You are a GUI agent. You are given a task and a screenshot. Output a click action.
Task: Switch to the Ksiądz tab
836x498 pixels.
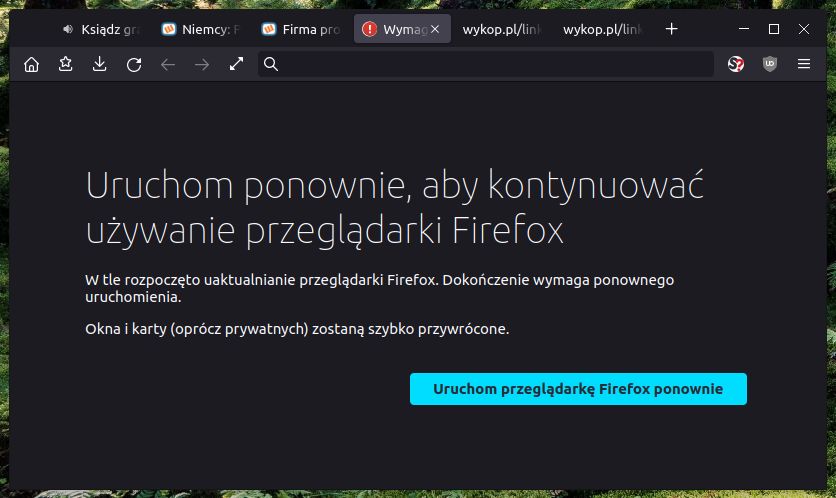[100, 29]
